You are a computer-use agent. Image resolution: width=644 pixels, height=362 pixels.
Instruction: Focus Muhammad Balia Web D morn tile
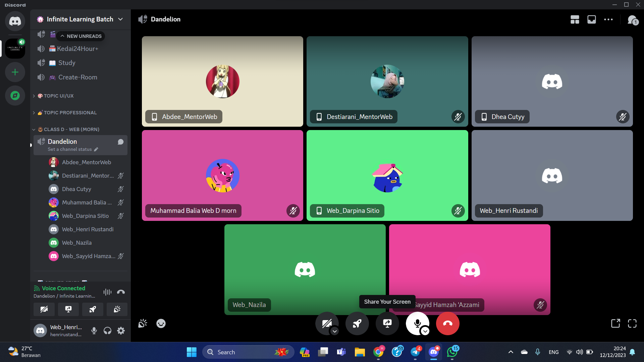(x=222, y=175)
